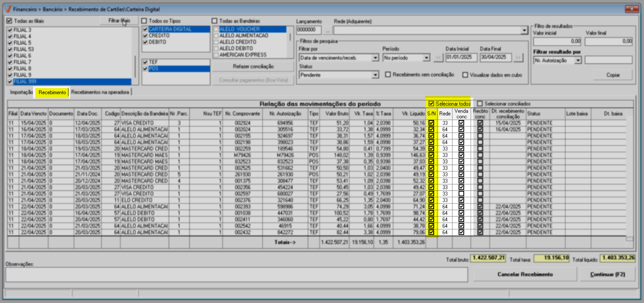Click the Refazer conciliação button

pos(253,66)
